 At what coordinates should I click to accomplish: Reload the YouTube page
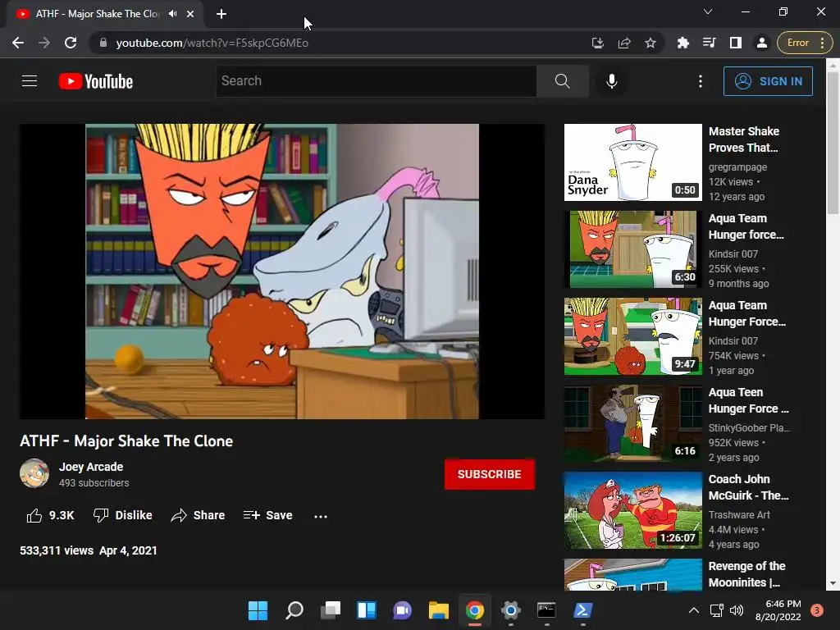(71, 43)
